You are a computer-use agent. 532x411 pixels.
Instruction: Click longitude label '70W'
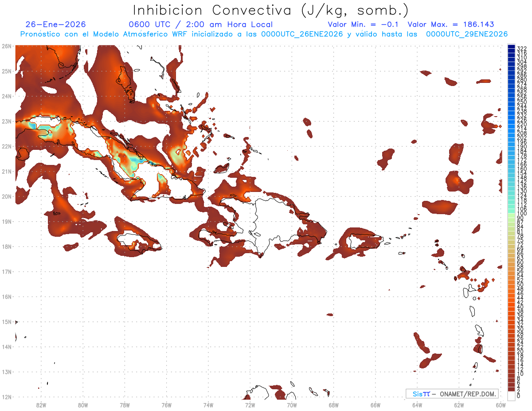(292, 405)
